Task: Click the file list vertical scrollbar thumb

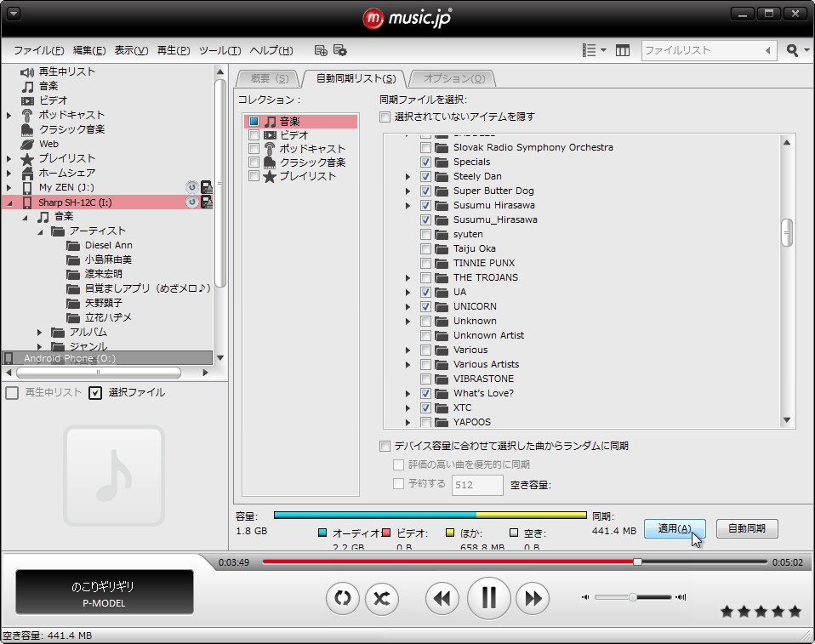Action: [786, 233]
